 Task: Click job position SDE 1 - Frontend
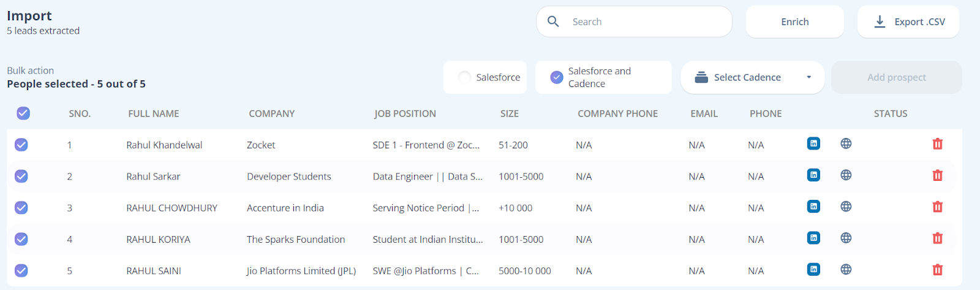426,145
